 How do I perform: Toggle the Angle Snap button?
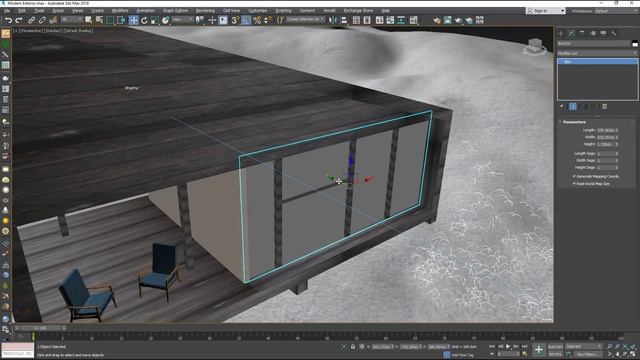click(246, 20)
